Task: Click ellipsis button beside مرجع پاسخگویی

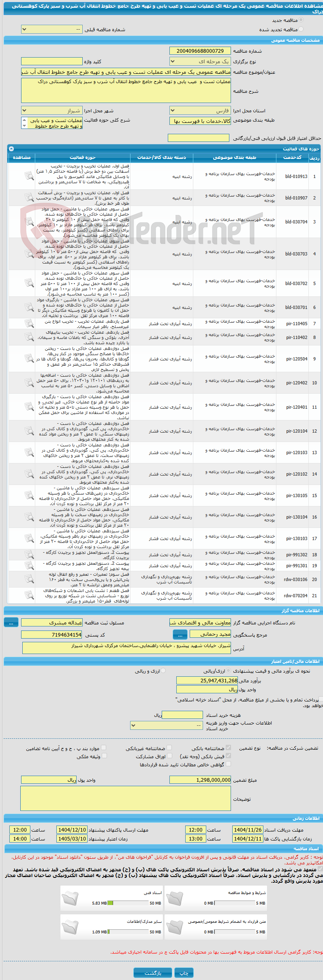Action: pyautogui.click(x=180, y=634)
